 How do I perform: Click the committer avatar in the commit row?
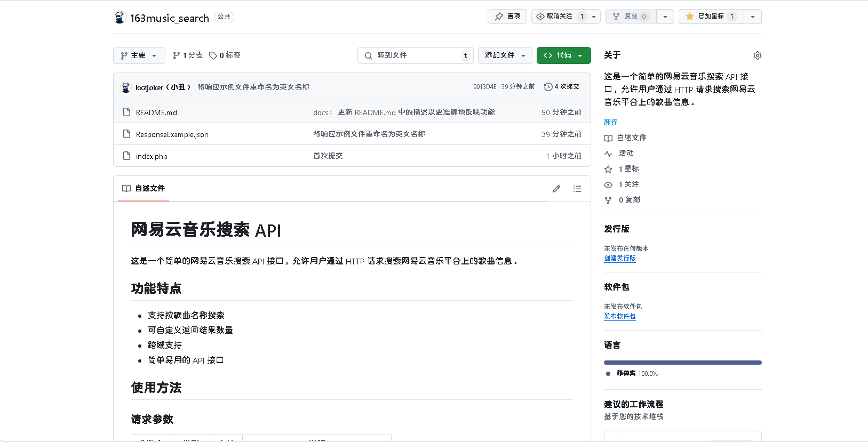[126, 87]
